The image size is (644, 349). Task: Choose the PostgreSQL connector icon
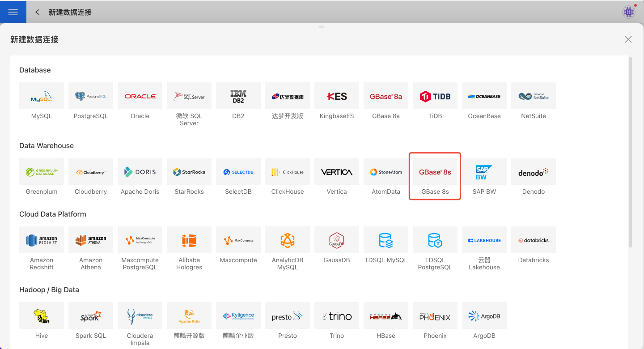coord(91,96)
